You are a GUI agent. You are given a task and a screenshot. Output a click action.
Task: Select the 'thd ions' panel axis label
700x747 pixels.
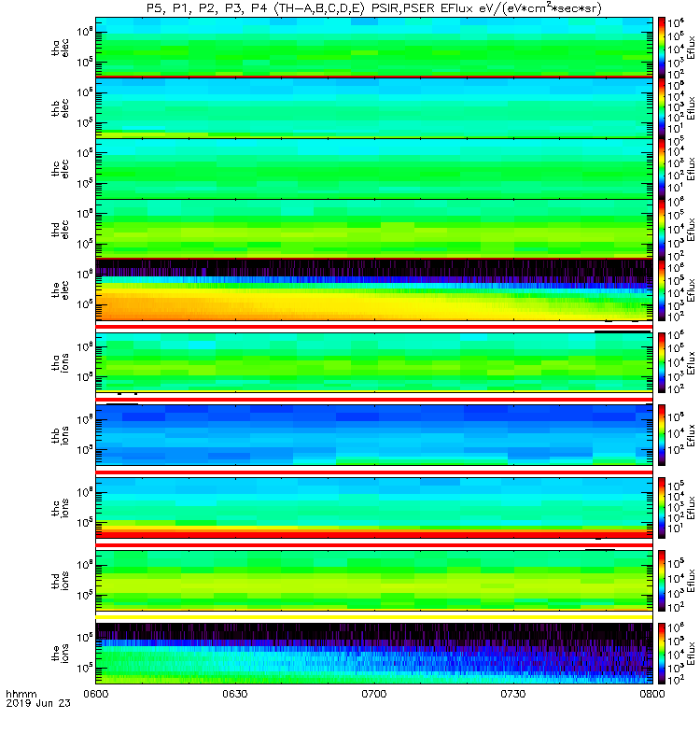(61, 581)
